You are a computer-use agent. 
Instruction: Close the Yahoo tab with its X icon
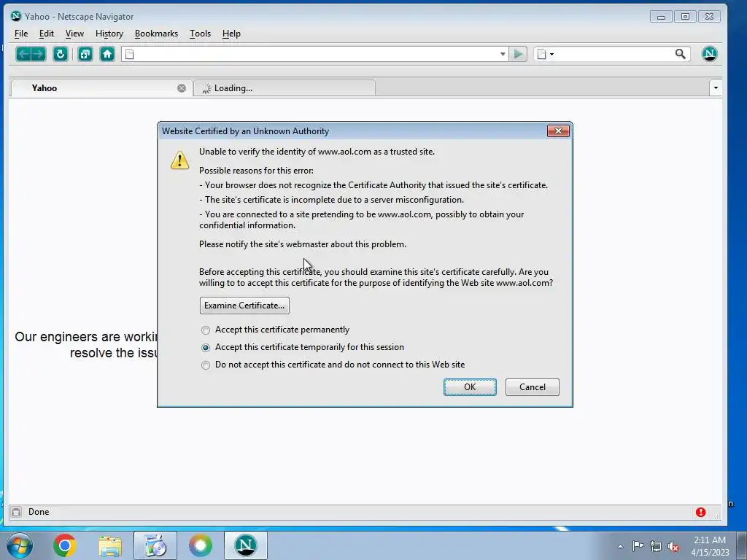(x=182, y=88)
